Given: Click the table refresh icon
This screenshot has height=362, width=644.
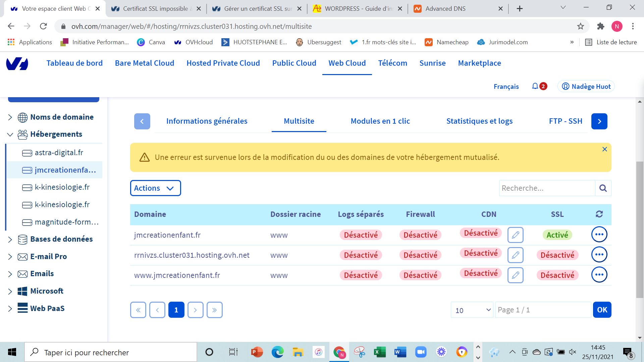Looking at the screenshot, I should pyautogui.click(x=599, y=214).
